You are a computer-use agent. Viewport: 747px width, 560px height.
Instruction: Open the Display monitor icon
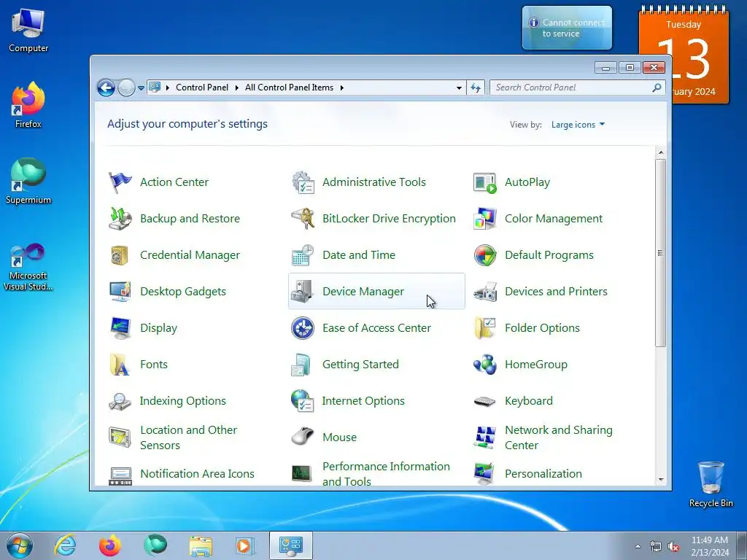(x=120, y=328)
